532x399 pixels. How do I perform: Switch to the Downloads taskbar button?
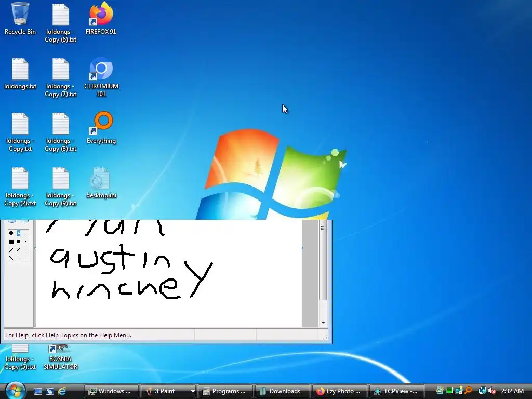coord(282,391)
